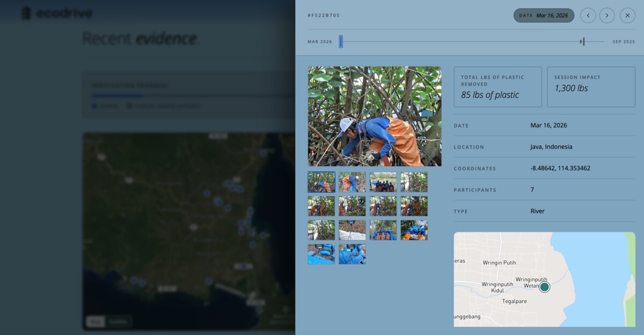Click the timeline handle at MAR 2026
This screenshot has height=335, width=644.
pyautogui.click(x=341, y=42)
